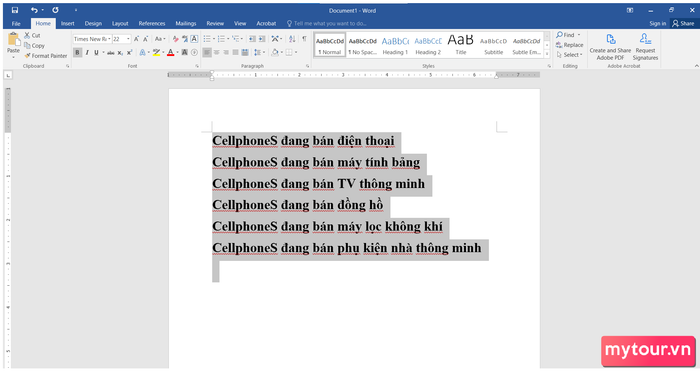The height and width of the screenshot is (373, 700).
Task: Click Sign in
Action: pos(658,24)
